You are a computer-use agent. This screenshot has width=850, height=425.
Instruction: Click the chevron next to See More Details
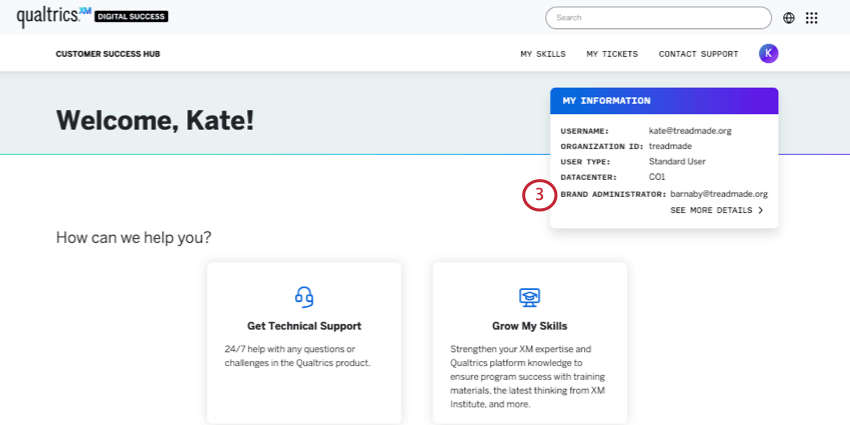click(x=761, y=210)
